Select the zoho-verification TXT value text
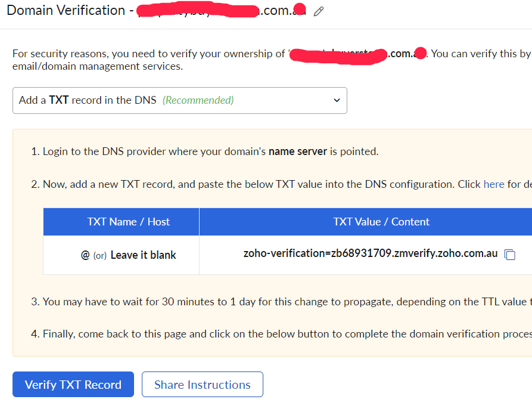 [370, 253]
